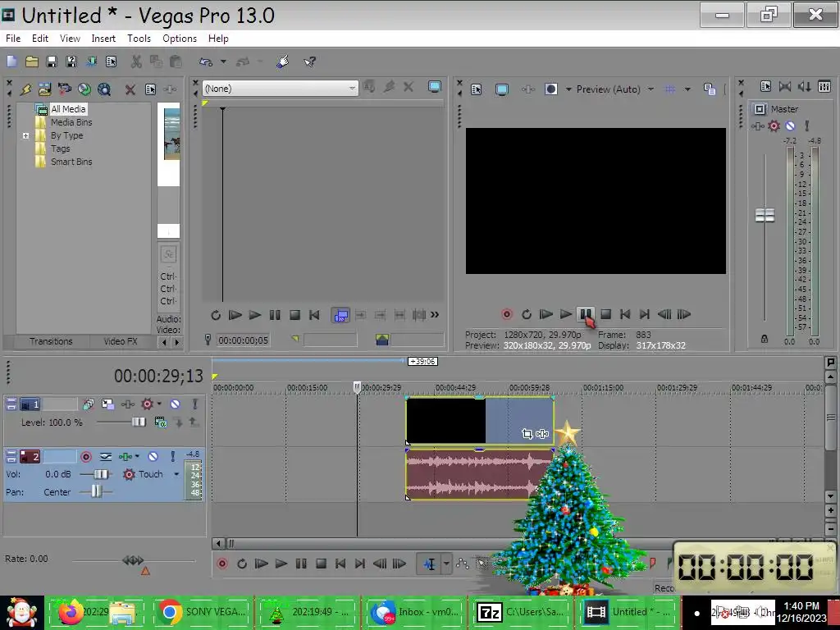This screenshot has width=840, height=630.
Task: Toggle loop playback in timeline transport
Action: click(x=242, y=564)
